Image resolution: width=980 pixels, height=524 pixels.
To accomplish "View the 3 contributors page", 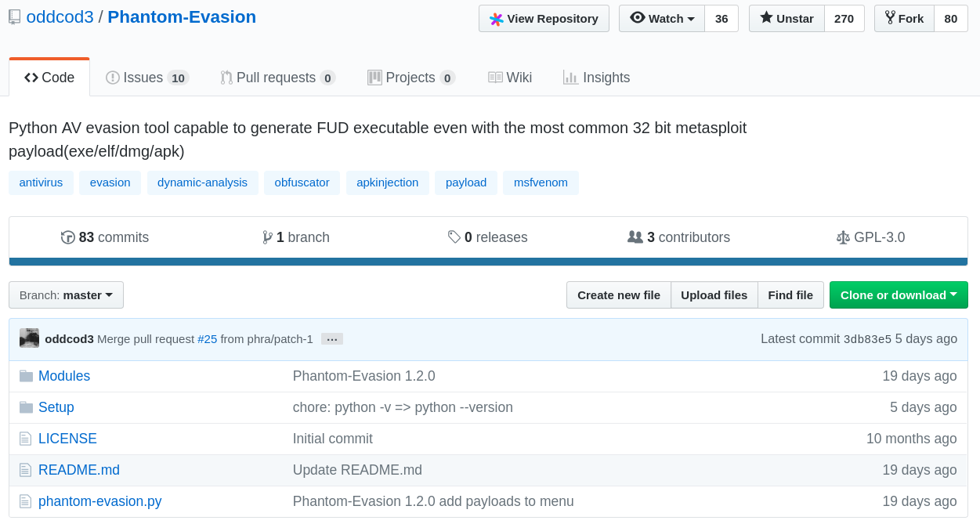I will tap(678, 237).
